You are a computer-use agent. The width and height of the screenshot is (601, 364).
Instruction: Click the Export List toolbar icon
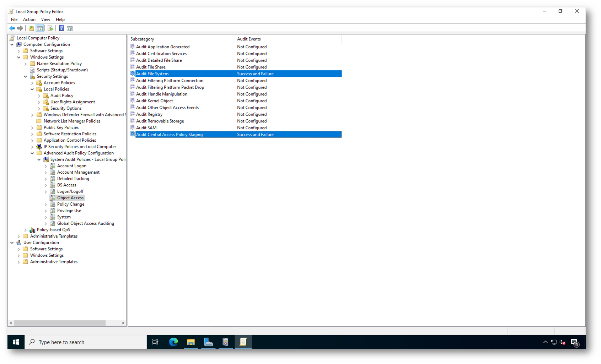pos(50,28)
